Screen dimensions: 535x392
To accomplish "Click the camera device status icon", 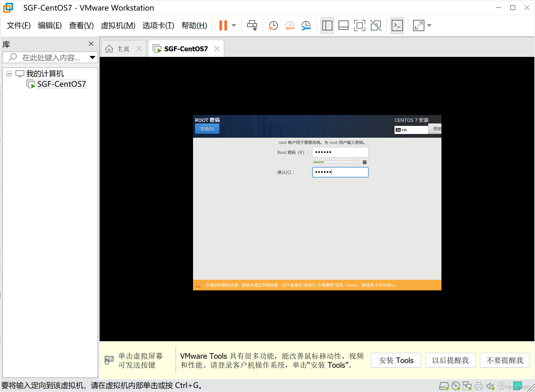I will point(501,386).
